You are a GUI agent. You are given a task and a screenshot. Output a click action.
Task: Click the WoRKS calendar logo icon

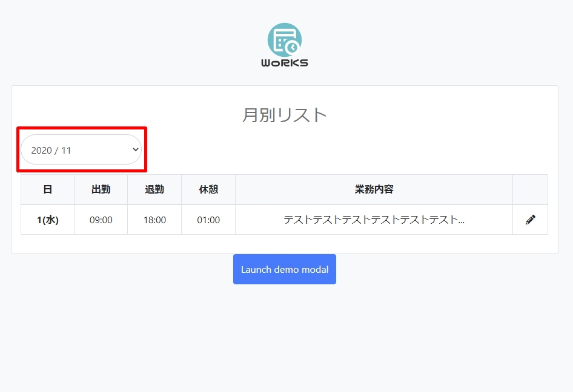coord(285,40)
